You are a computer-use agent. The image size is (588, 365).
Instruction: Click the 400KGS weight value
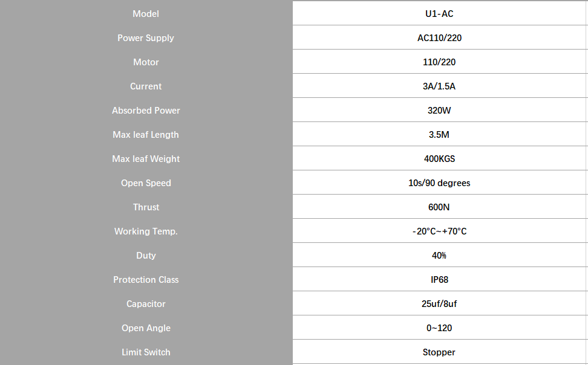click(439, 158)
